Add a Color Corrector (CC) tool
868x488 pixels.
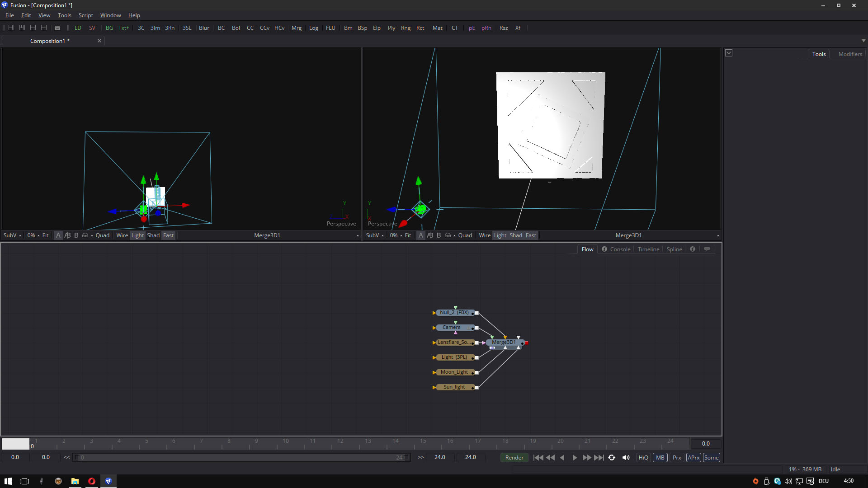pos(250,28)
